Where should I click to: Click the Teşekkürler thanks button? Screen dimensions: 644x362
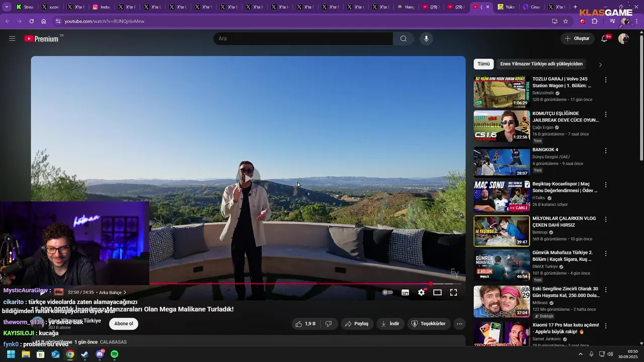428,324
